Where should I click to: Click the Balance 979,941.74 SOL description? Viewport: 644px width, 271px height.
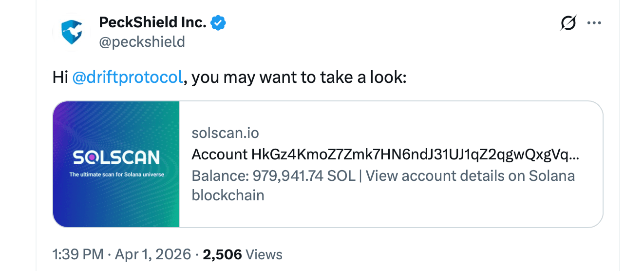pyautogui.click(x=273, y=175)
